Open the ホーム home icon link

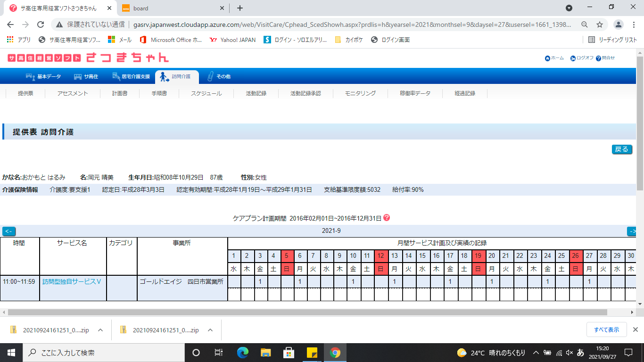[547, 58]
